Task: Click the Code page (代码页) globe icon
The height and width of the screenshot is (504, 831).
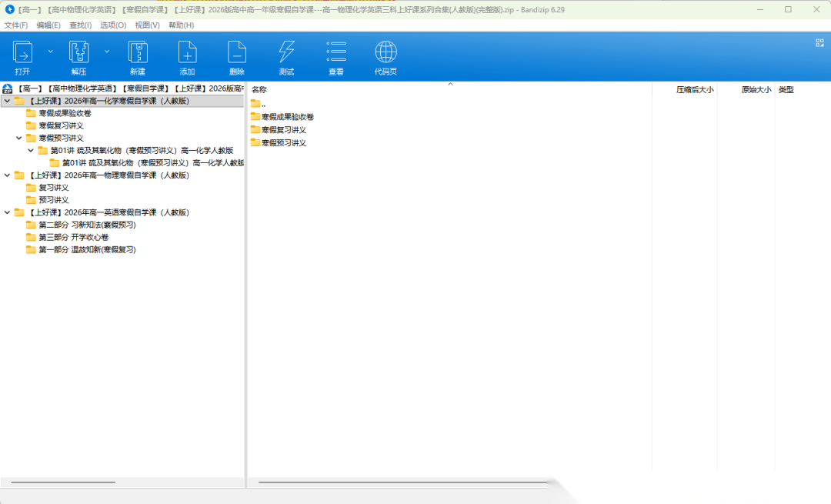Action: 385,52
